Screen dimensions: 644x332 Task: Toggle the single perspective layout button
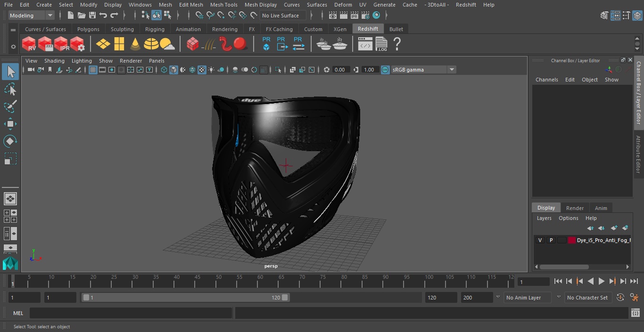point(10,199)
